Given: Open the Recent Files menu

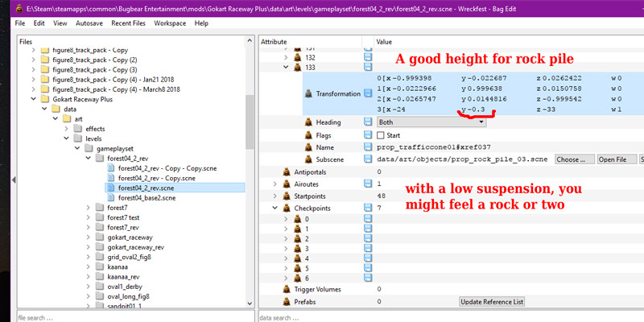Looking at the screenshot, I should pos(128,23).
